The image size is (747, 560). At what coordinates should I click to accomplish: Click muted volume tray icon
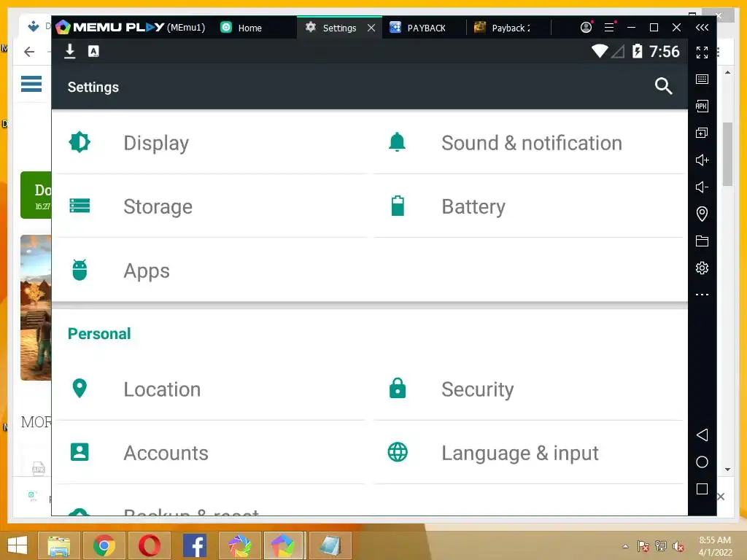point(678,546)
